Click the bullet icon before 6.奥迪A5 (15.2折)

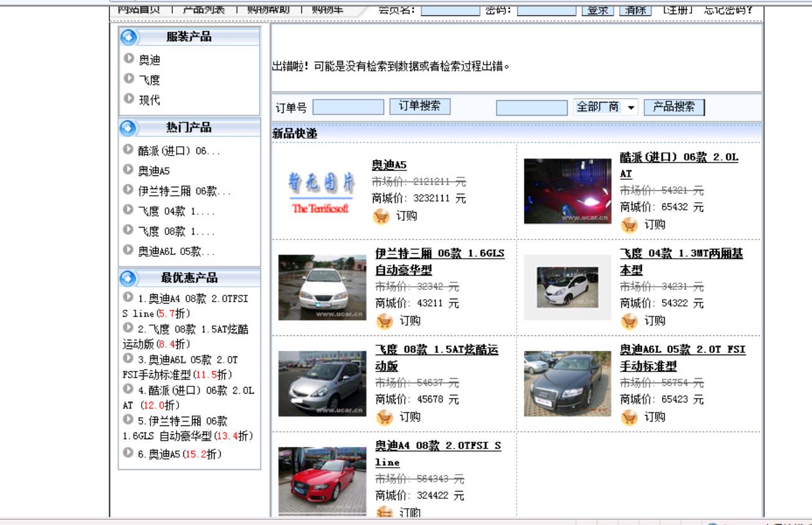pyautogui.click(x=128, y=452)
